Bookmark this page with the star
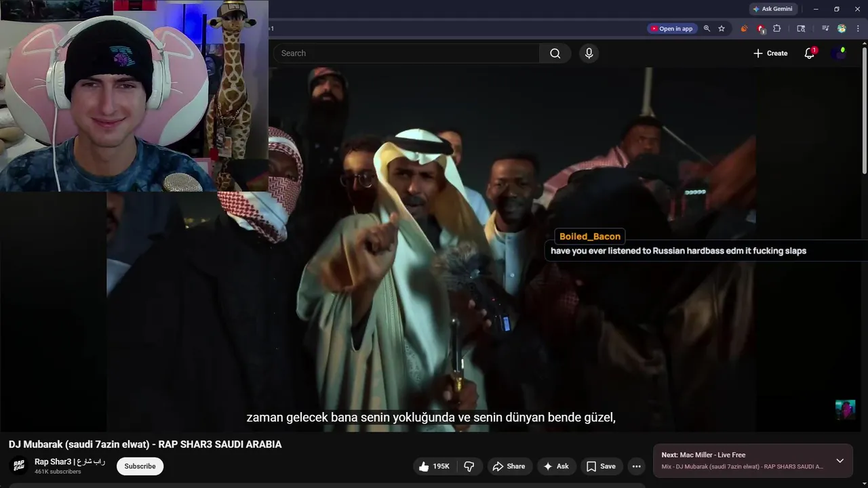 [722, 28]
